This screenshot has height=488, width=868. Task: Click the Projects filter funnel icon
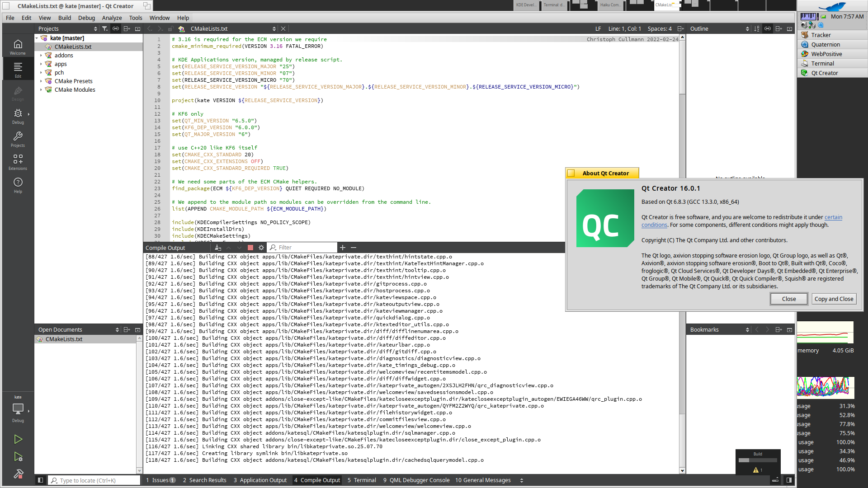[x=105, y=29]
